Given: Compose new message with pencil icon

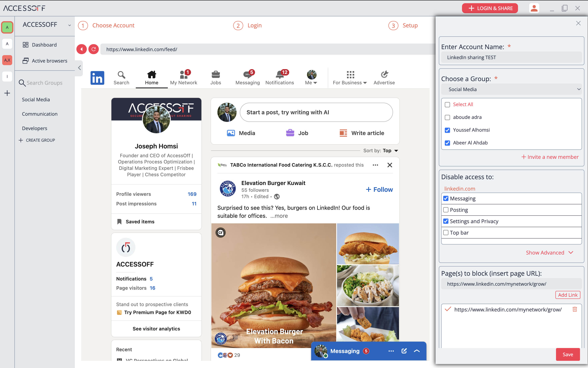Looking at the screenshot, I should click(x=404, y=351).
